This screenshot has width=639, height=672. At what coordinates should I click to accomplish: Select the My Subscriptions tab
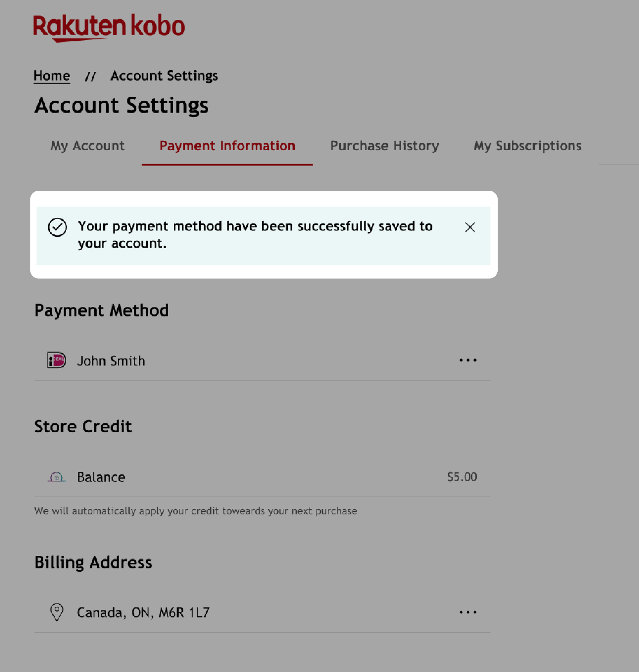[527, 146]
